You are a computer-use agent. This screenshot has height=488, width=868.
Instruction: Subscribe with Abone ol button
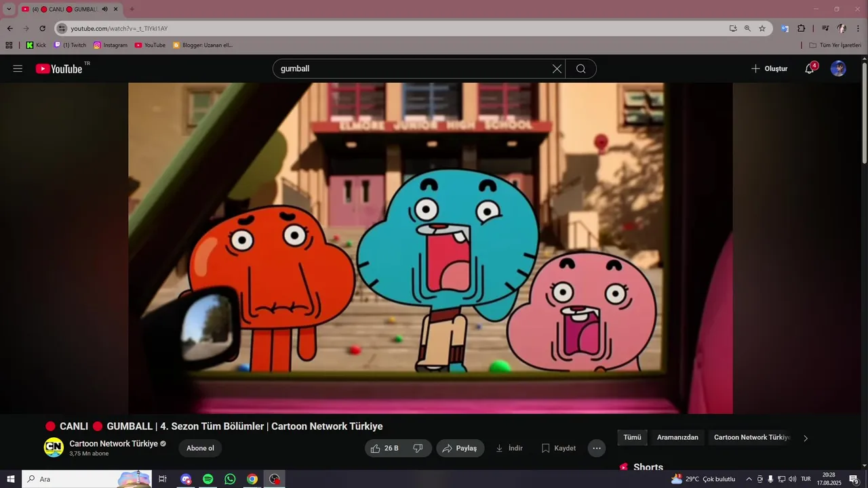pos(200,448)
